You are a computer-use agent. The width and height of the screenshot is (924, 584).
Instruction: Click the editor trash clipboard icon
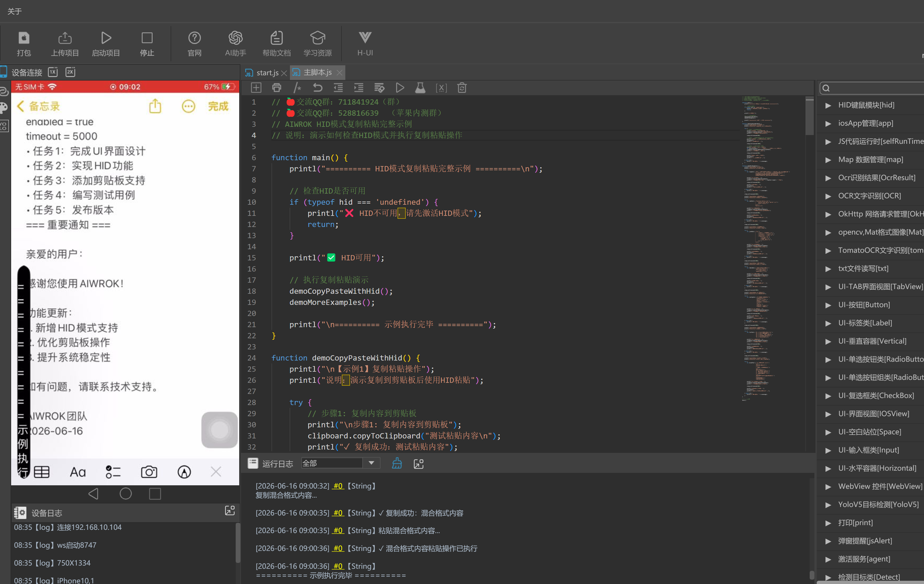tap(462, 88)
